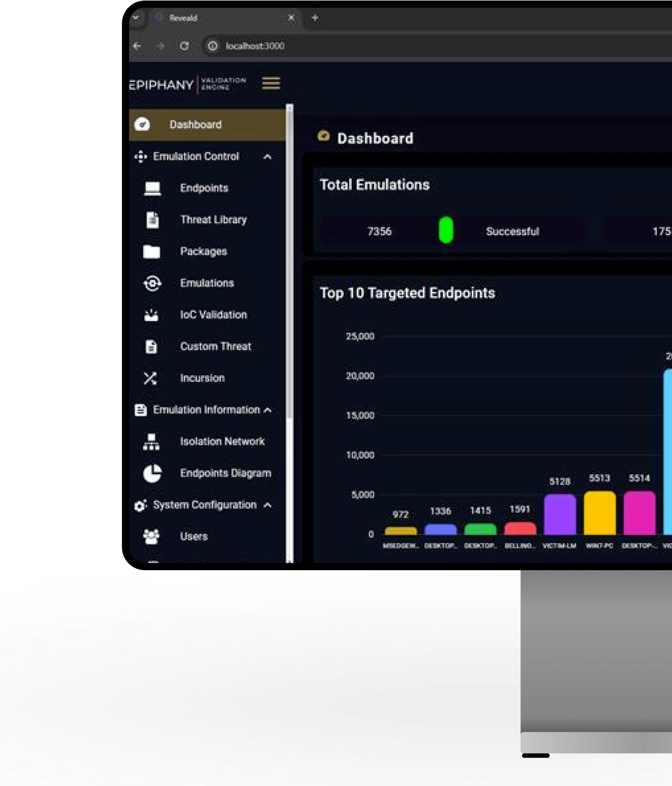Click the Endpoints Diagram pie icon
The width and height of the screenshot is (672, 786).
[x=153, y=473]
